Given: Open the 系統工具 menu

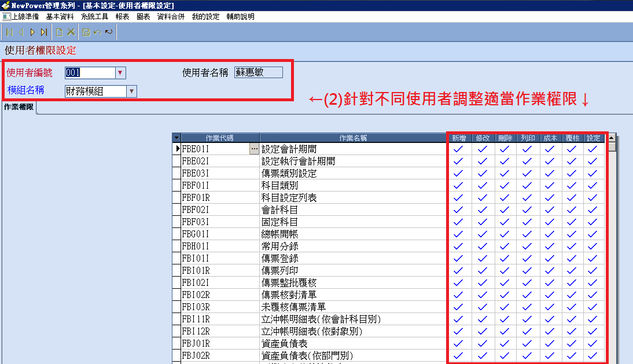Looking at the screenshot, I should [94, 17].
